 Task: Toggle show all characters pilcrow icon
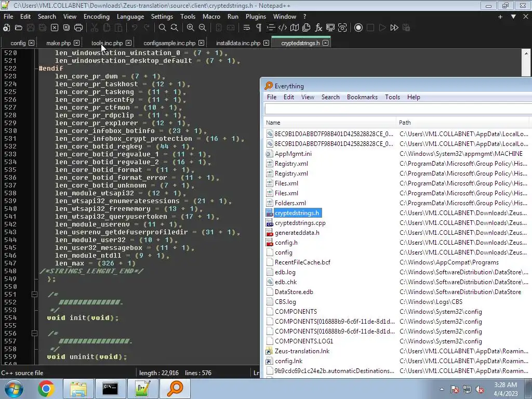259,28
